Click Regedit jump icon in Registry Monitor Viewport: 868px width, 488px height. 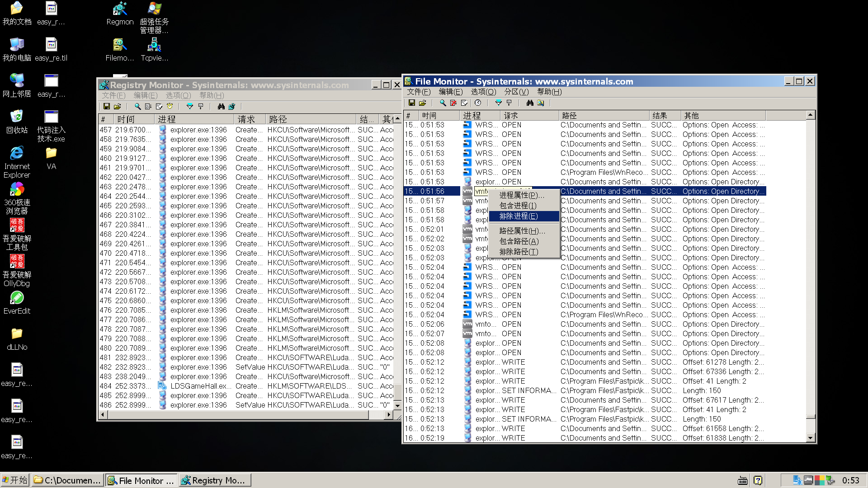coord(232,107)
